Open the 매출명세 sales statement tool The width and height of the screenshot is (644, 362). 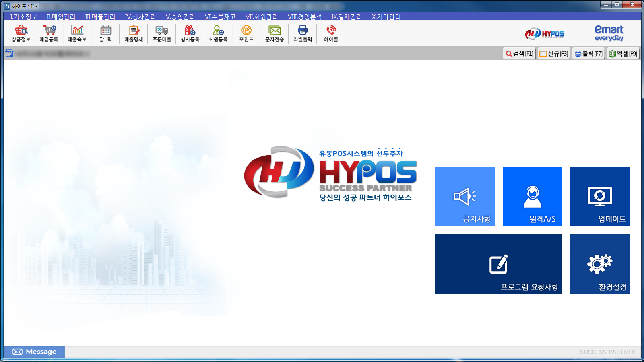coord(134,34)
